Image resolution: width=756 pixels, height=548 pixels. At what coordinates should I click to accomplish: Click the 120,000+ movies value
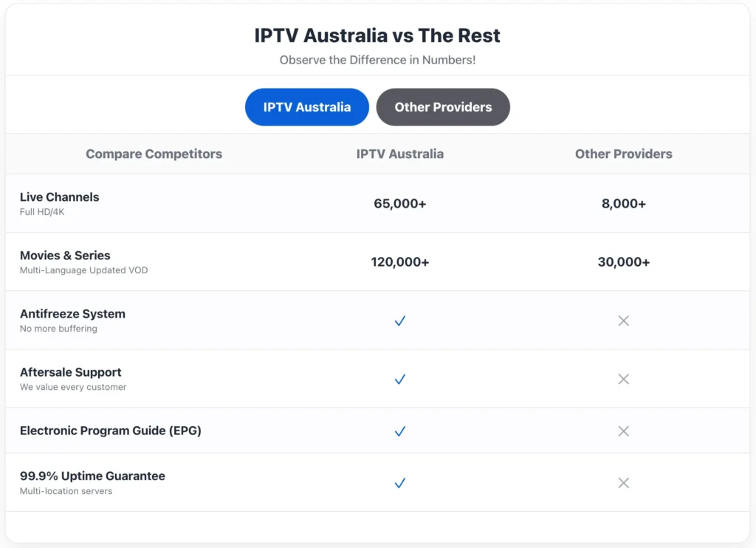coord(399,262)
